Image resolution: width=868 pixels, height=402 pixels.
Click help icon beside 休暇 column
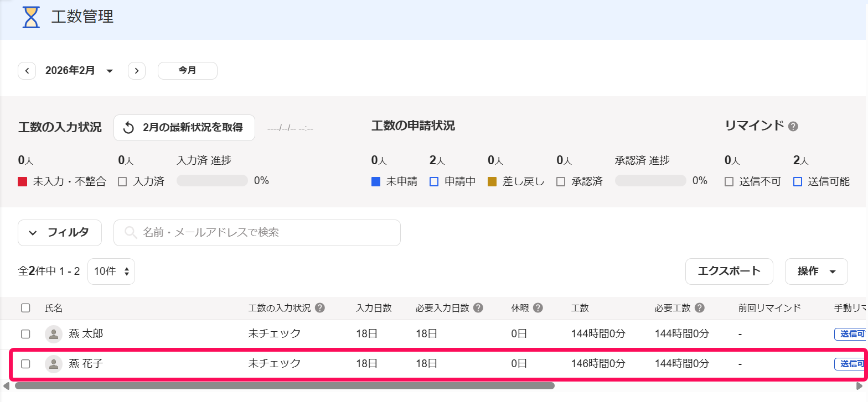point(538,308)
